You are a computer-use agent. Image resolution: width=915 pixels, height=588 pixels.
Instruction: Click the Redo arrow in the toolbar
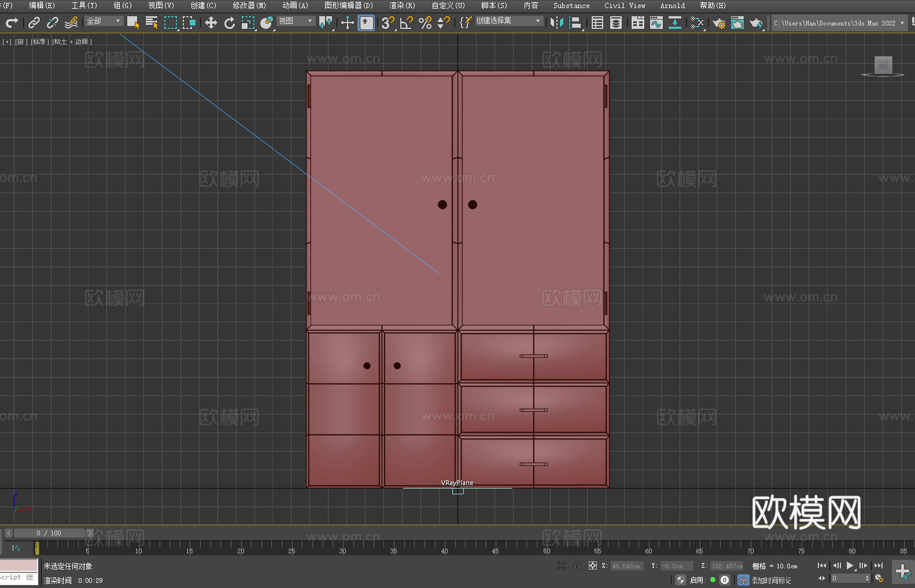pyautogui.click(x=12, y=23)
